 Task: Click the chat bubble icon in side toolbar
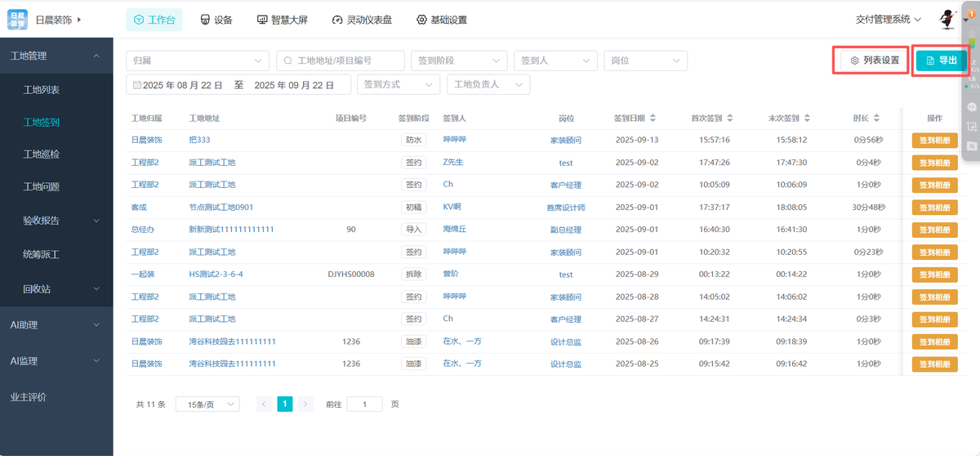972,106
